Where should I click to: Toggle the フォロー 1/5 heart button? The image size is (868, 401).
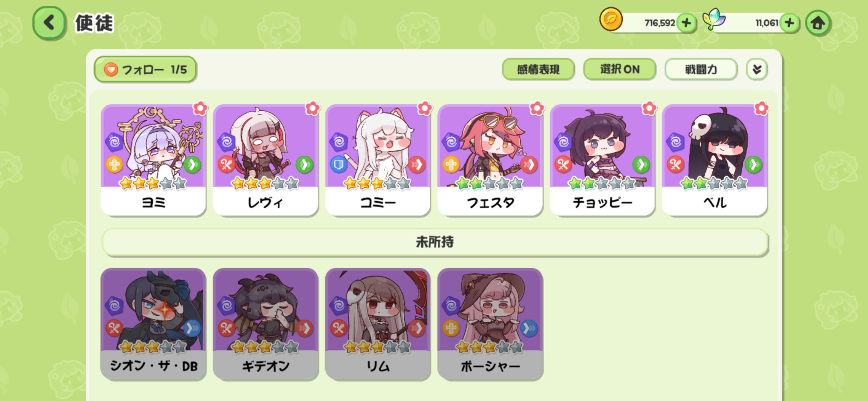point(145,69)
